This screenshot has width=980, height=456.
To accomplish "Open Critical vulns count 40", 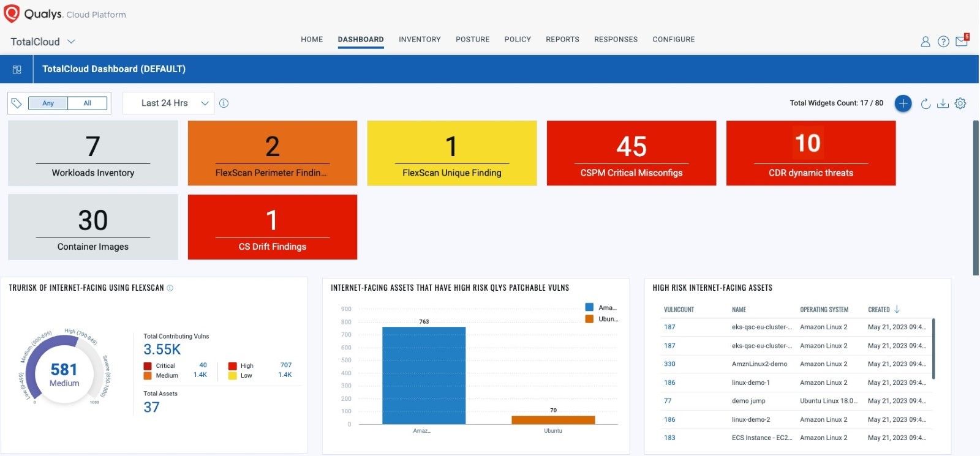I will point(203,365).
